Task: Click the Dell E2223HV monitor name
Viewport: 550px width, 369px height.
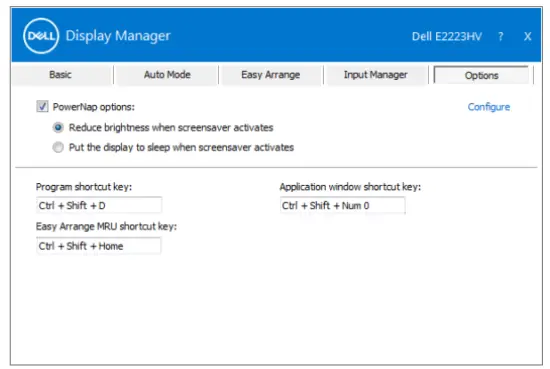Action: click(x=447, y=36)
